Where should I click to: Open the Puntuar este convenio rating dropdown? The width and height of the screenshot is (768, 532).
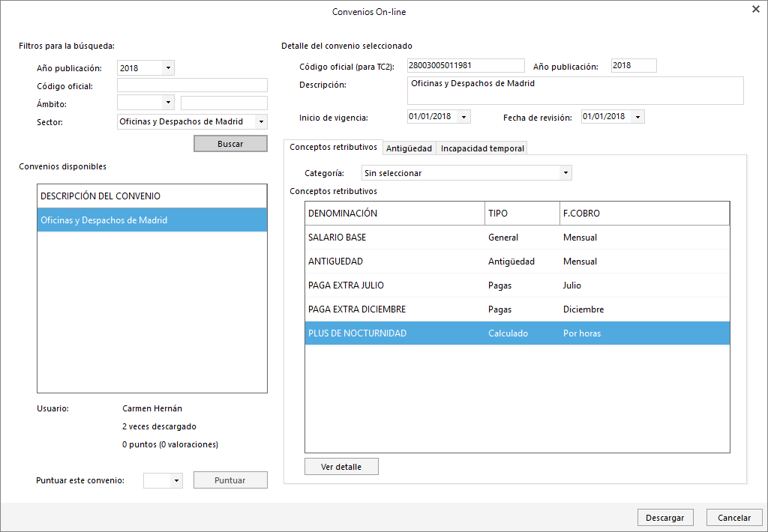coord(176,480)
